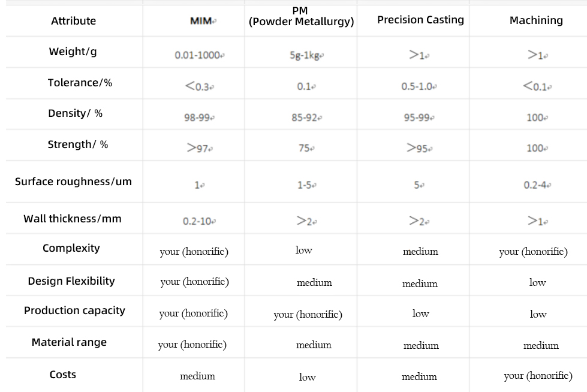Select the Precision Casting tolerance 0.5-1.0 cell
Screen dimensions: 587x392
tap(417, 86)
